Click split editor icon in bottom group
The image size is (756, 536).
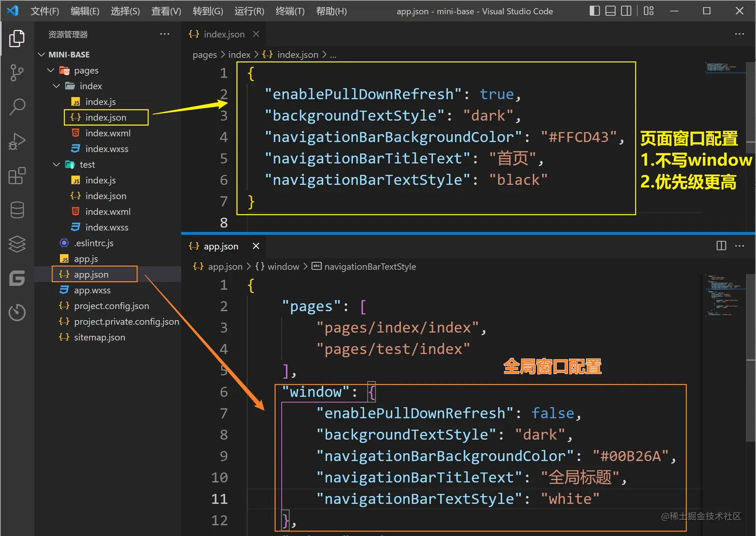click(721, 246)
